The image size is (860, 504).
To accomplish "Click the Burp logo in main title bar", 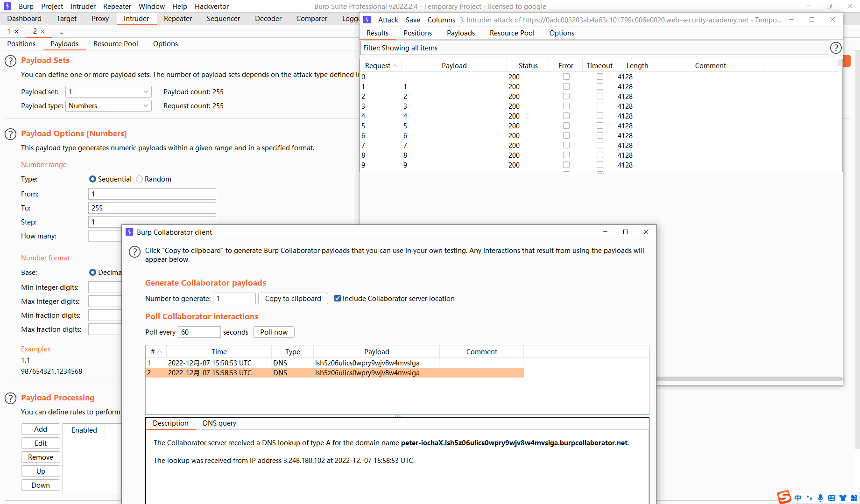I will pyautogui.click(x=7, y=6).
